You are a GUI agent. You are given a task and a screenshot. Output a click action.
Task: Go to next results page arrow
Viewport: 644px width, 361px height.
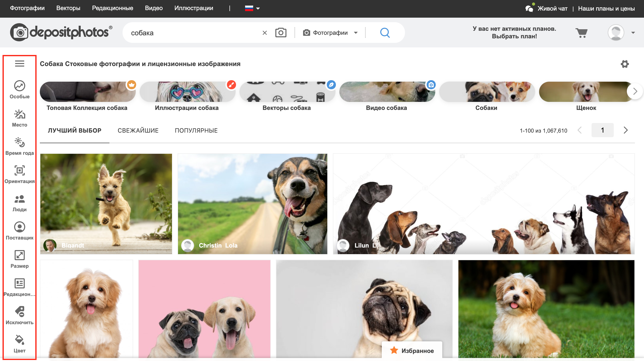click(x=626, y=130)
